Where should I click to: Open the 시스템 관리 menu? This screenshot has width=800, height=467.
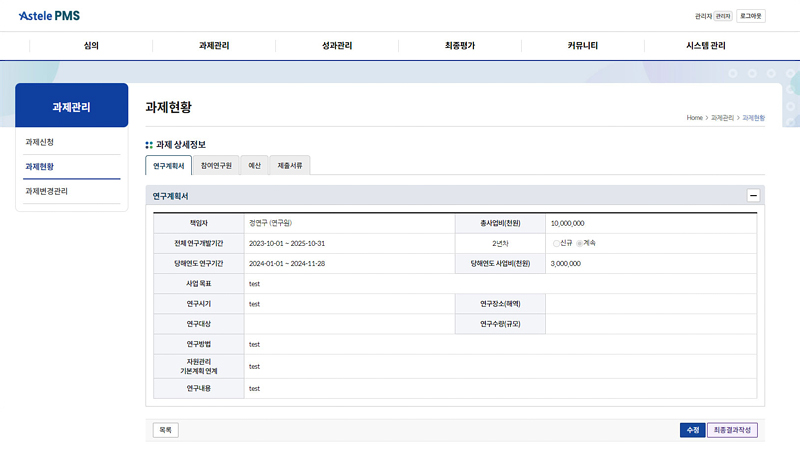(x=705, y=46)
